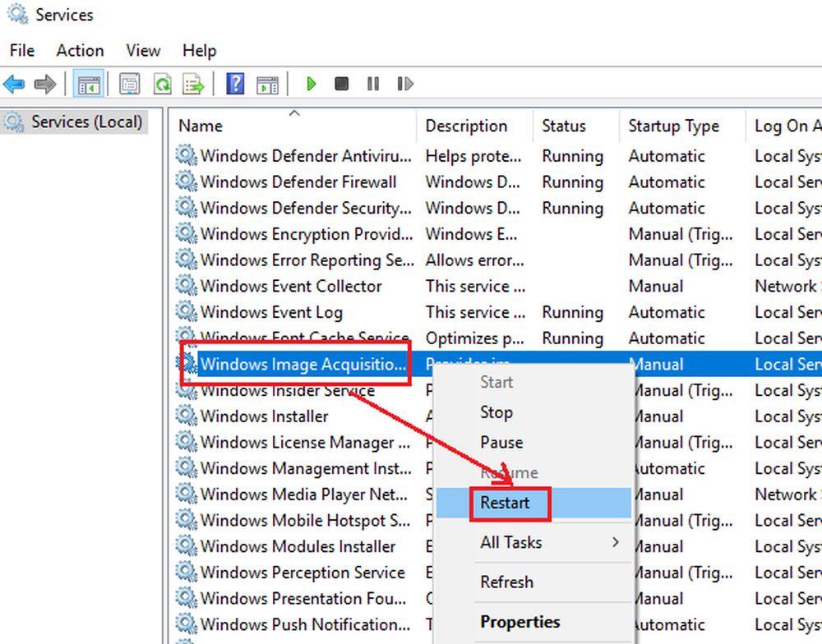Click gear icon of Windows Event Collector
This screenshot has width=822, height=644.
pyautogui.click(x=186, y=286)
